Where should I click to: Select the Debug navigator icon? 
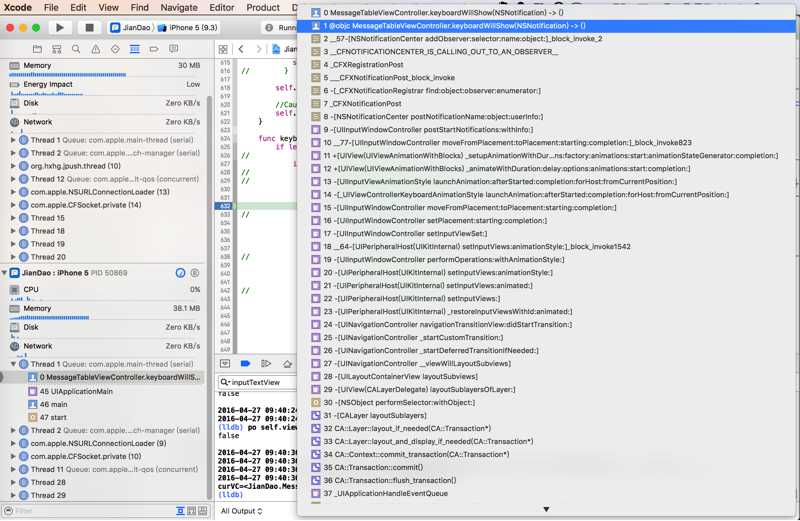tap(135, 49)
